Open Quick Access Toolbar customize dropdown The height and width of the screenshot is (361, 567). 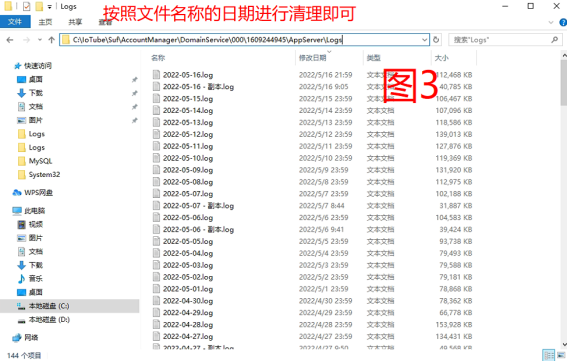[50, 7]
